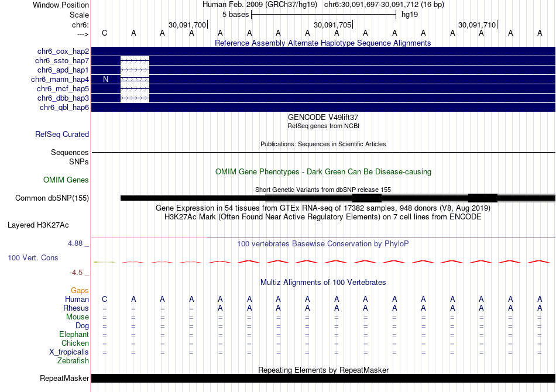Click the chr6_ssto_hap7 track label
This screenshot has height=392, width=556.
coord(62,61)
